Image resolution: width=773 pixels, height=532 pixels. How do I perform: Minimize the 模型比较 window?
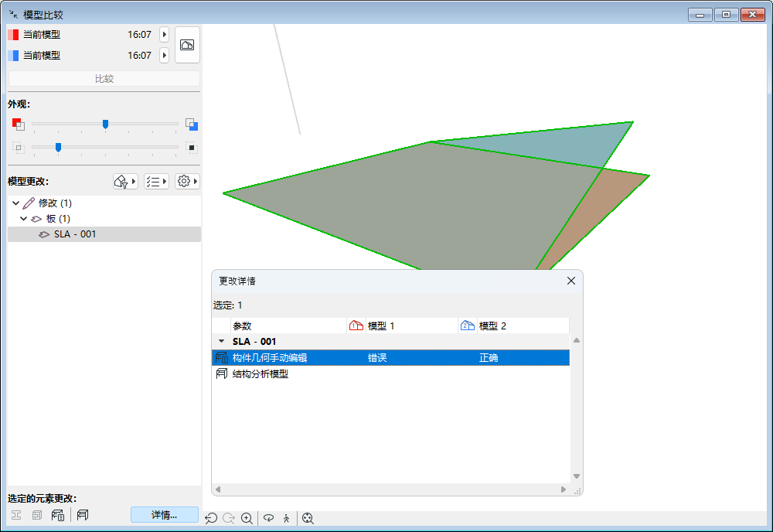(x=700, y=15)
